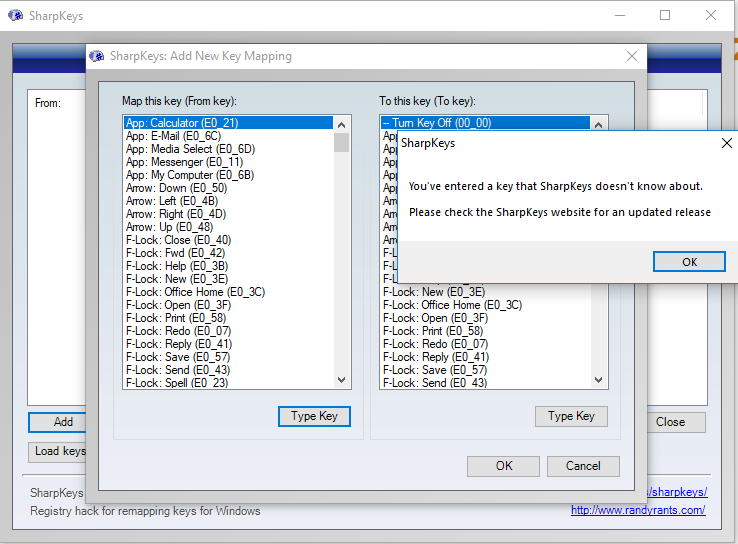Select F-Lock: Print (E0_58) in From list
Screen dimensions: 738x544
pos(228,318)
